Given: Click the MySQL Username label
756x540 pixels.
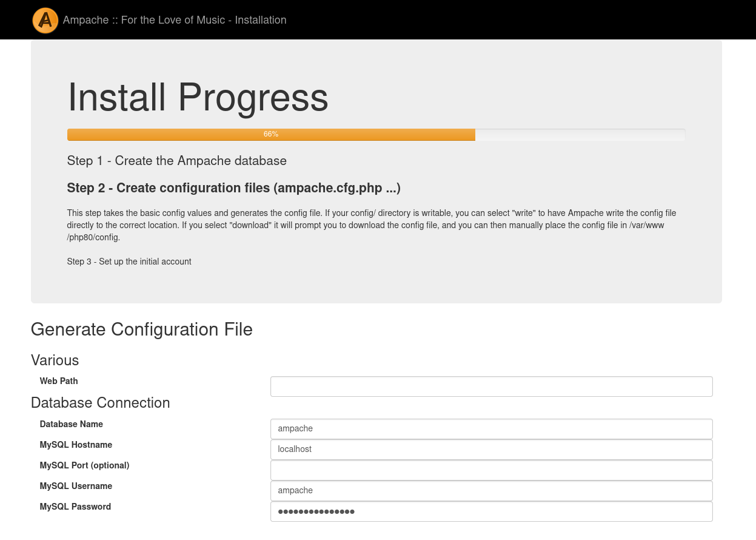Looking at the screenshot, I should click(x=76, y=486).
